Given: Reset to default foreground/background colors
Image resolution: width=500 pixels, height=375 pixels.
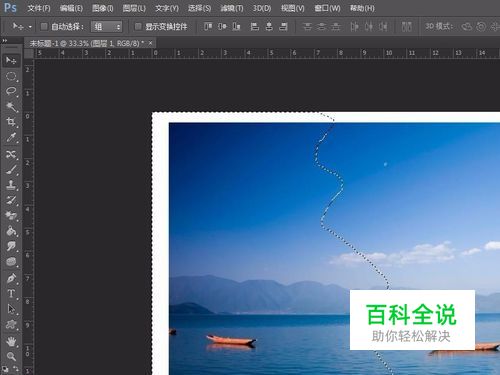Looking at the screenshot, I should pyautogui.click(x=5, y=369).
